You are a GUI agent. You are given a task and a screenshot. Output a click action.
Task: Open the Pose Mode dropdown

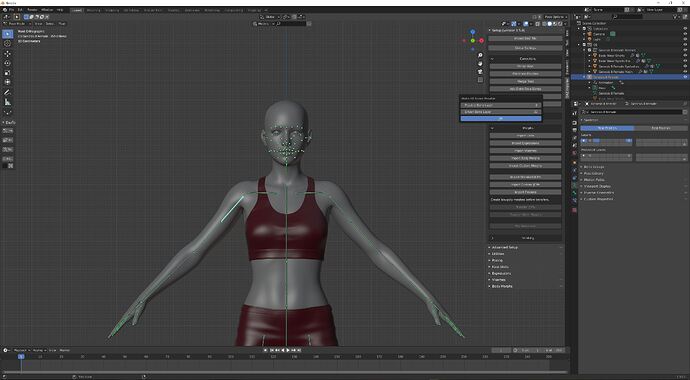click(17, 23)
